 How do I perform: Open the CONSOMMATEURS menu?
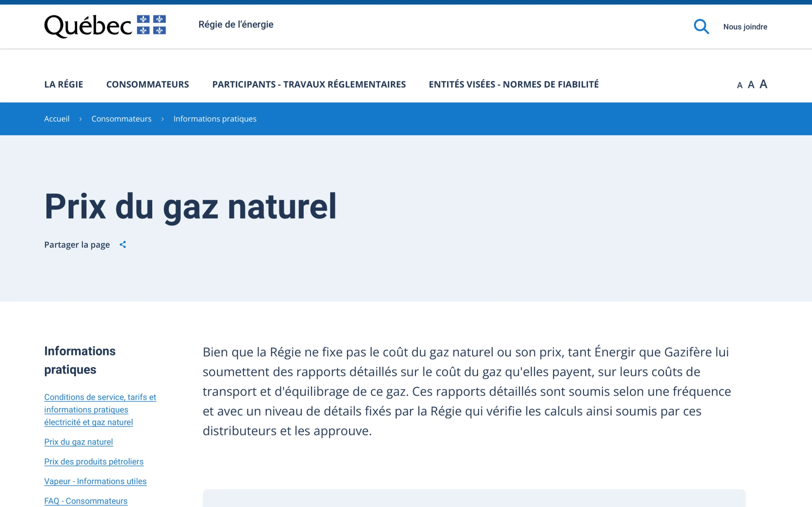click(x=147, y=84)
